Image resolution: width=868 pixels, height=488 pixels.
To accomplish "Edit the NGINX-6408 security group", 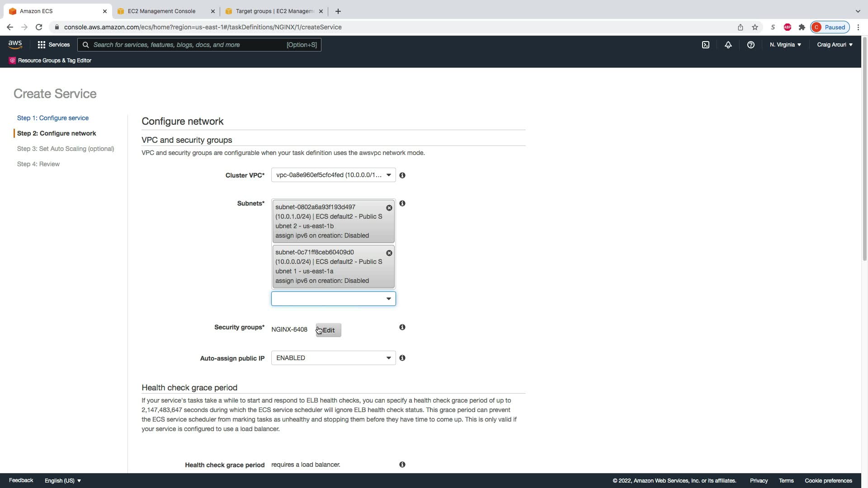I will [x=328, y=330].
